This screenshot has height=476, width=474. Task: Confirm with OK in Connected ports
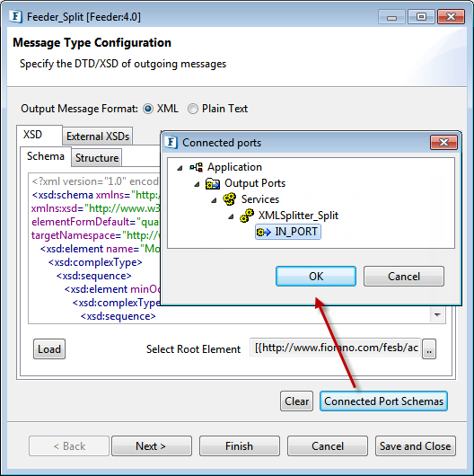[316, 277]
